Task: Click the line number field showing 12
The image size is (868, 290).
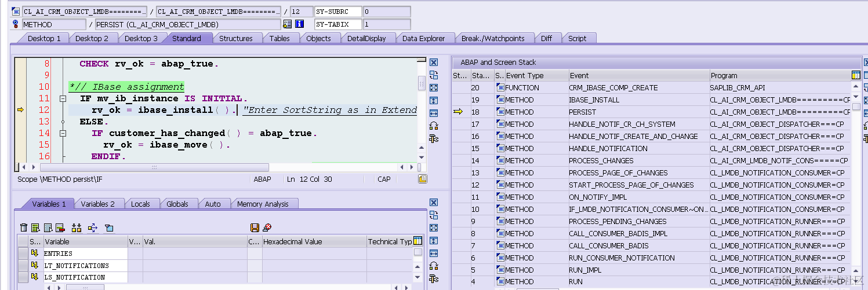Action: click(x=300, y=12)
